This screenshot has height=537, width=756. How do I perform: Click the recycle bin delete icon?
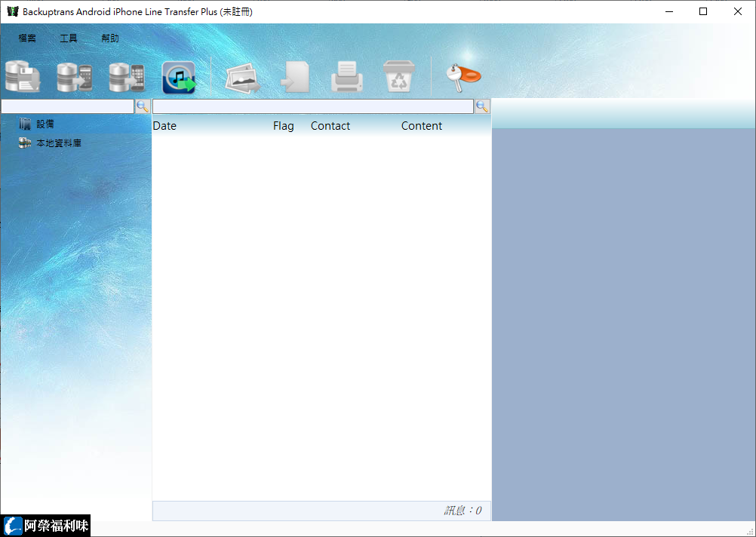(398, 76)
